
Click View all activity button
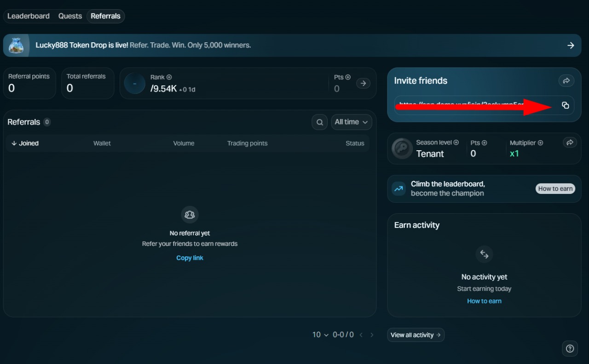tap(416, 335)
